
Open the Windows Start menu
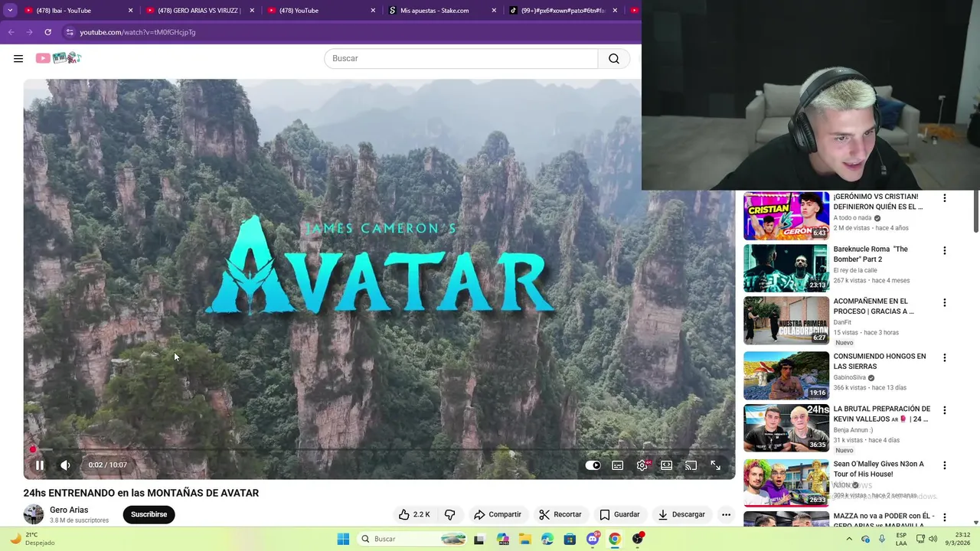click(343, 539)
